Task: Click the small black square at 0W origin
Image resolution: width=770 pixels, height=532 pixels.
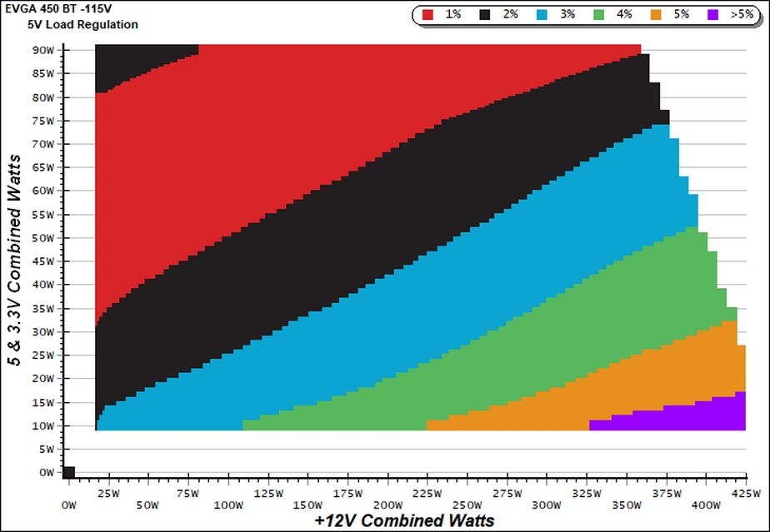Action: coord(68,472)
